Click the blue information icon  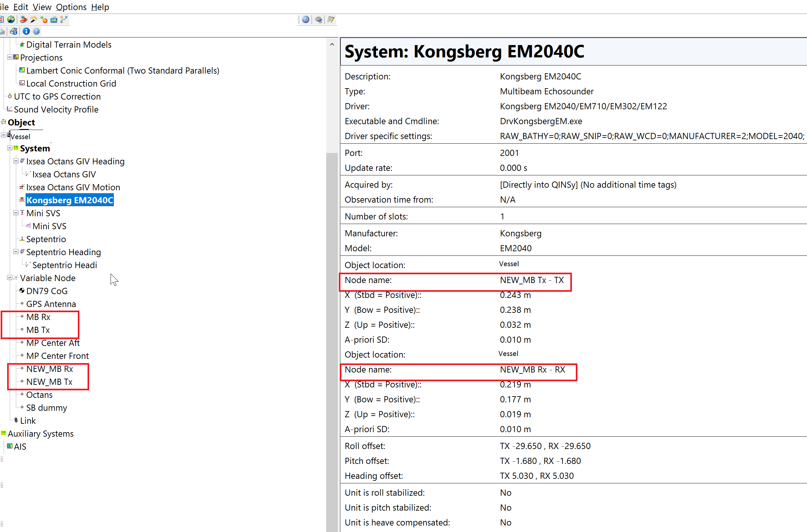(26, 31)
